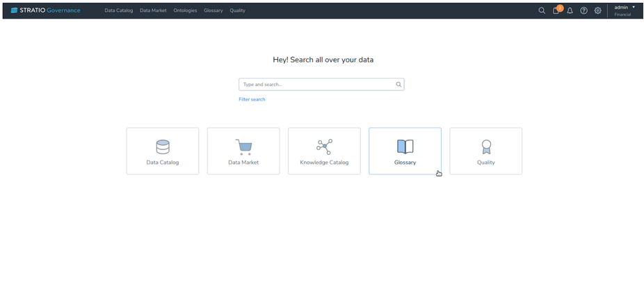Open the notifications bell
Viewport: 644px width, 289px height.
tap(570, 10)
